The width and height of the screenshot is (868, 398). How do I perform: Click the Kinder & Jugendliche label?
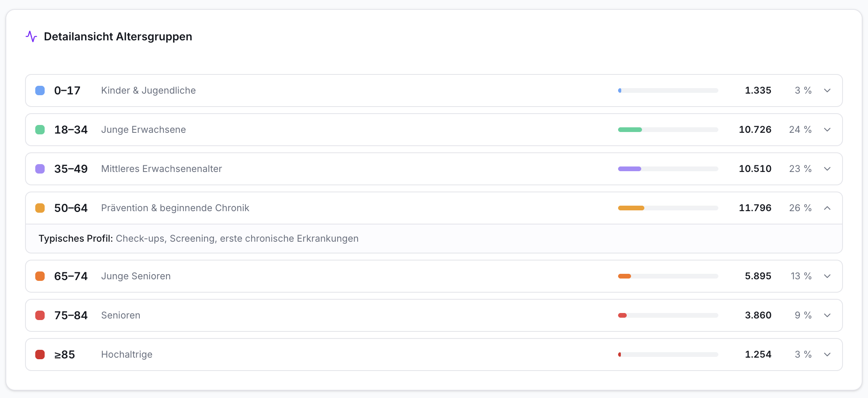pos(148,90)
